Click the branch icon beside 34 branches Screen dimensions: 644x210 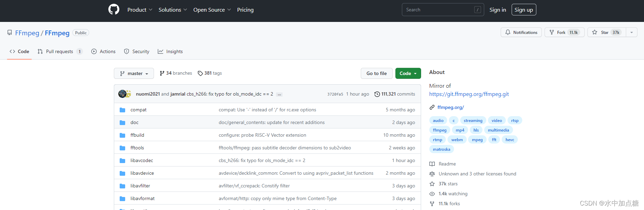(162, 73)
